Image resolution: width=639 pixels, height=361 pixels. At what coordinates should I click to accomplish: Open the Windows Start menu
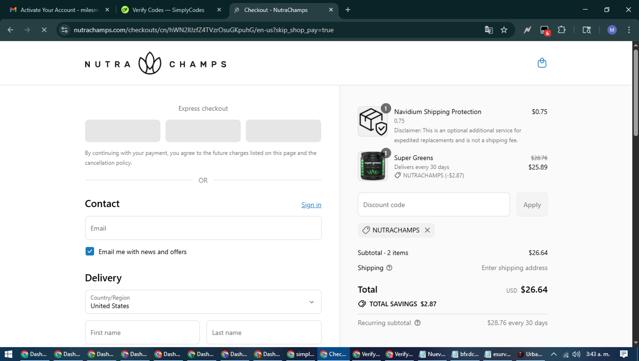click(8, 354)
